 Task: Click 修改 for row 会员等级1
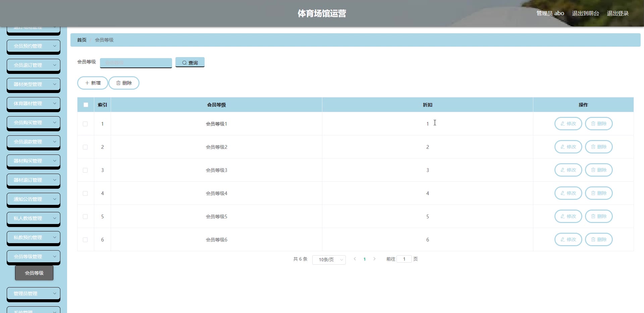[568, 124]
